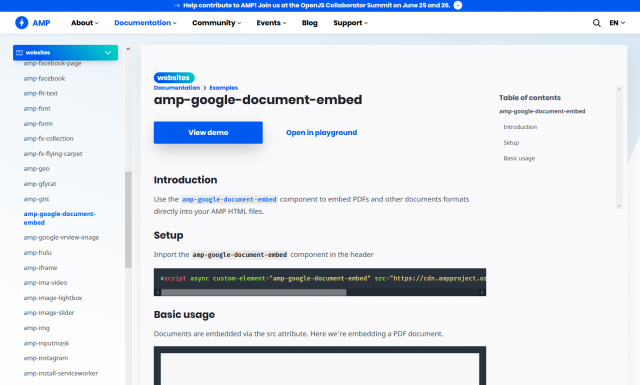Select amp-fx-flying-carpet in sidebar list
Viewport: 640px width, 385px height.
pyautogui.click(x=53, y=154)
